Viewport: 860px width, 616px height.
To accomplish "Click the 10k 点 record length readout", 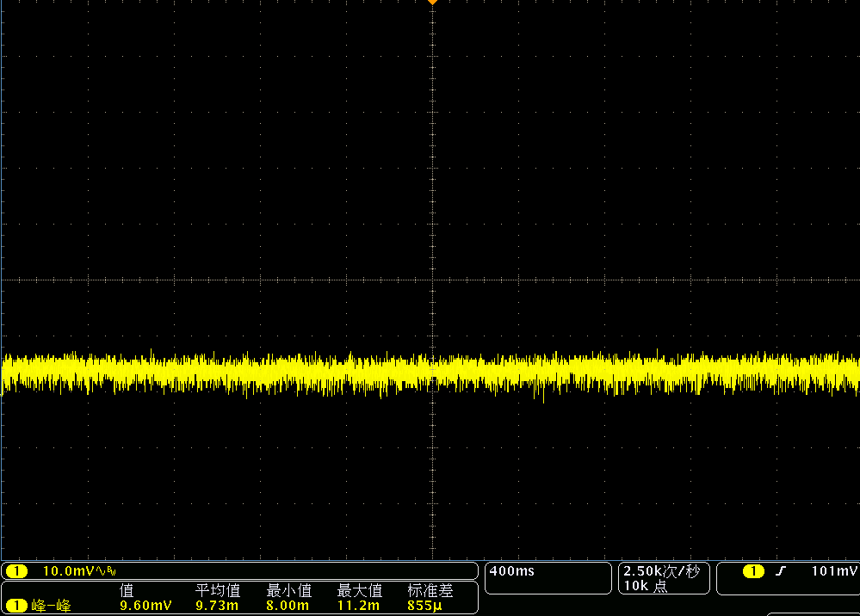I will (x=646, y=586).
